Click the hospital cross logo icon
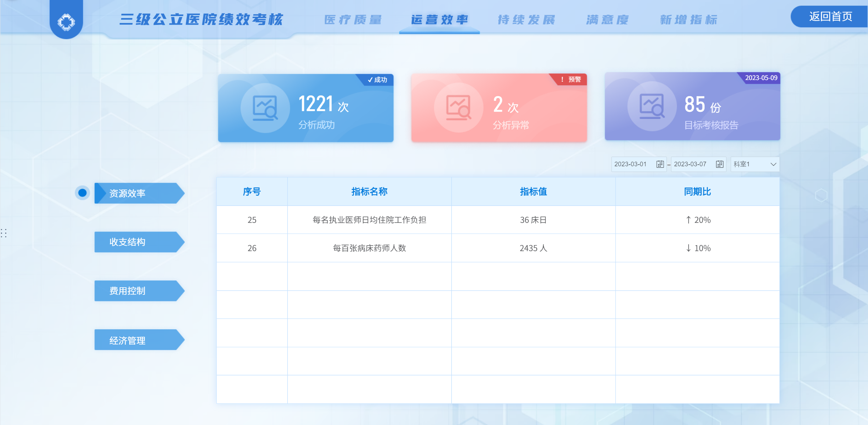868x425 pixels. (x=66, y=22)
